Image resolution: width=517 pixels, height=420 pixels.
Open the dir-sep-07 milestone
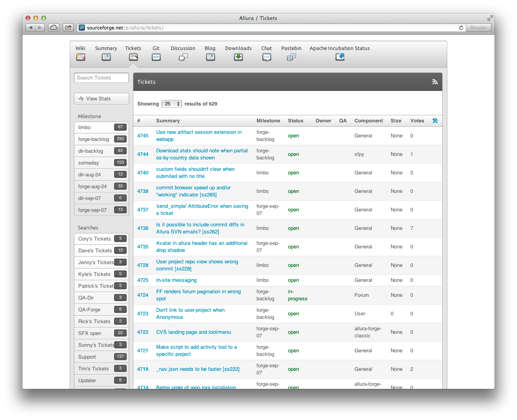[x=102, y=198]
